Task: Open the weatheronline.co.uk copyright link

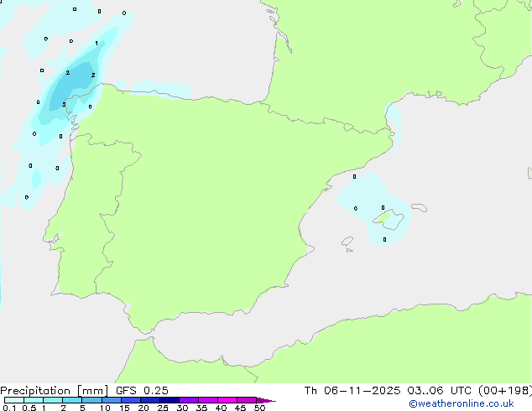Action: coord(461,403)
